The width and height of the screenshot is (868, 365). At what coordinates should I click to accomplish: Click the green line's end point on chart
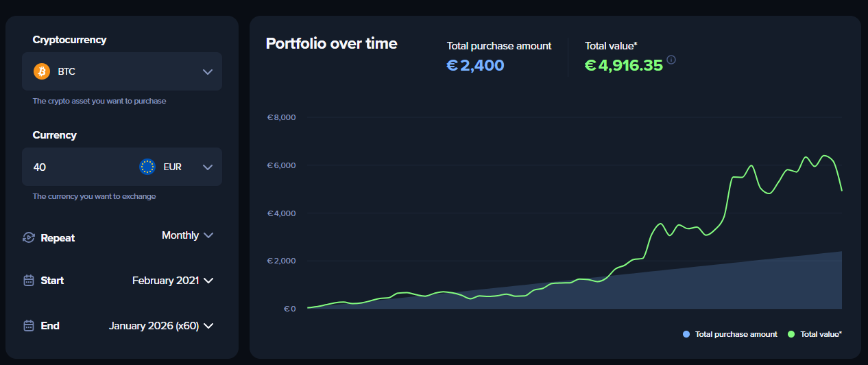tap(841, 190)
